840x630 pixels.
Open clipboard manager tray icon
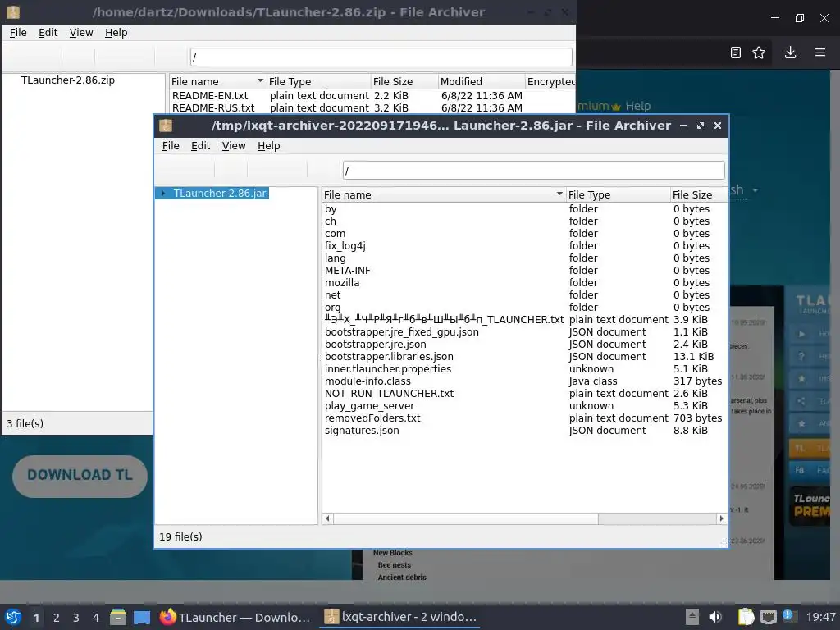pos(746,617)
